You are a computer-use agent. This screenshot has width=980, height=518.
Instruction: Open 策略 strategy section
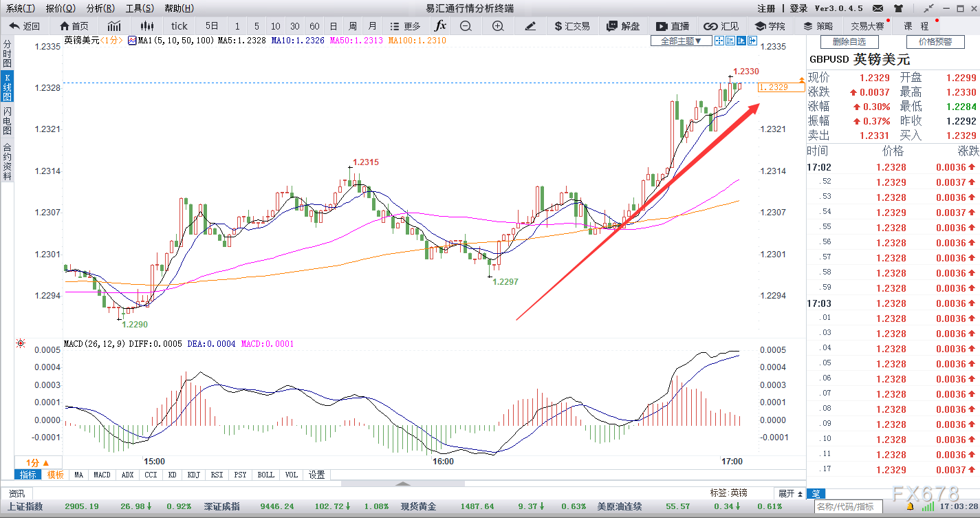coord(818,26)
